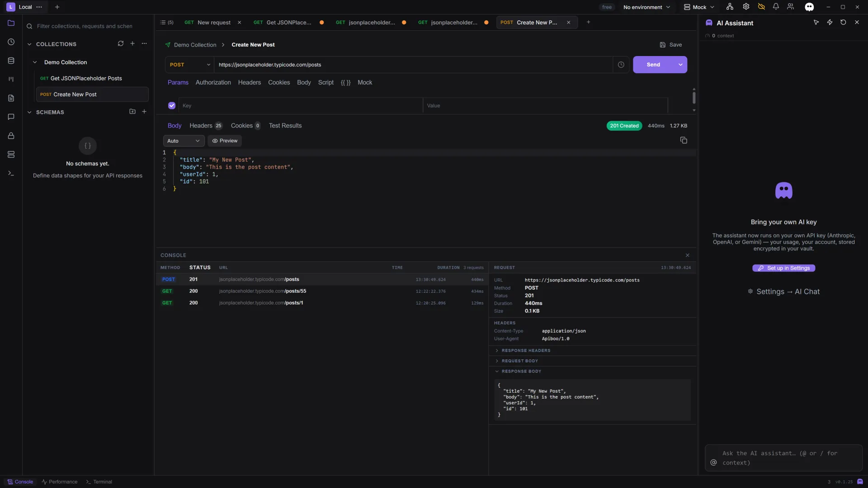Viewport: 868px width, 488px height.
Task: Add a new collection with plus icon
Action: click(132, 44)
